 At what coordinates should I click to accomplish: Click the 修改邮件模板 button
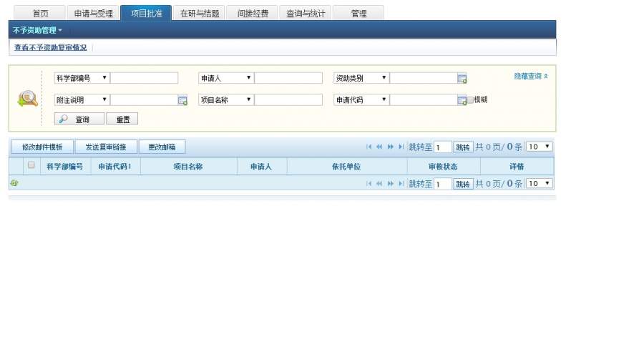point(42,147)
